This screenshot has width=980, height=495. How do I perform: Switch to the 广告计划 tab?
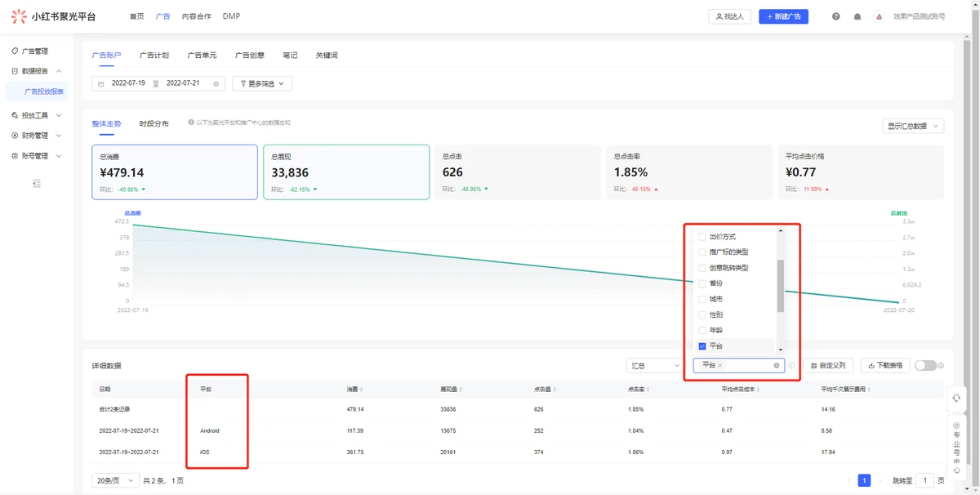tap(154, 56)
